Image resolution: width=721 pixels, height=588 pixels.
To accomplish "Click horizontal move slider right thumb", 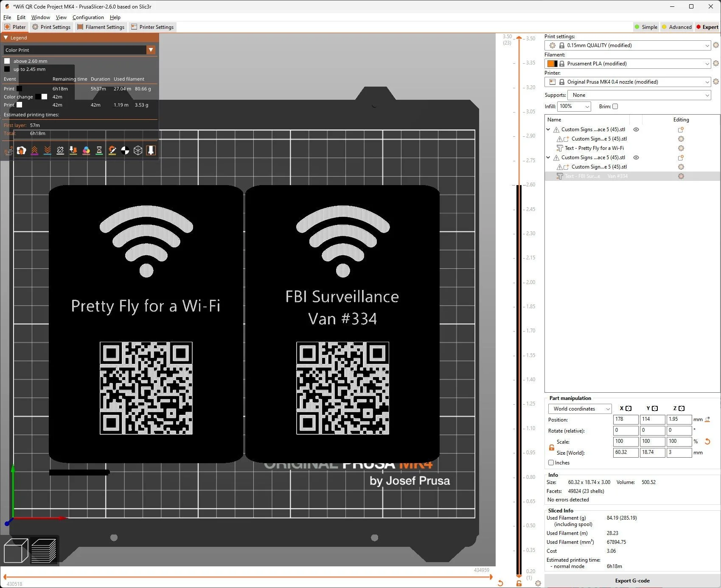I will coord(491,577).
